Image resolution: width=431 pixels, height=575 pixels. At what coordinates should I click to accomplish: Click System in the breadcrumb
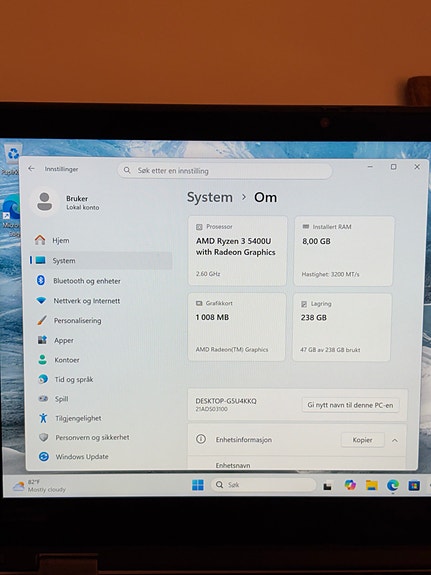[210, 197]
